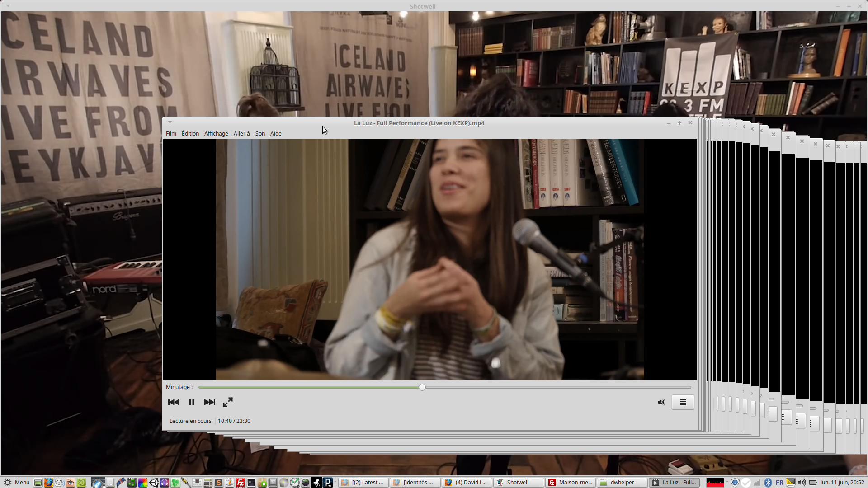Open the Affichage menu
The height and width of the screenshot is (488, 868).
click(x=216, y=133)
